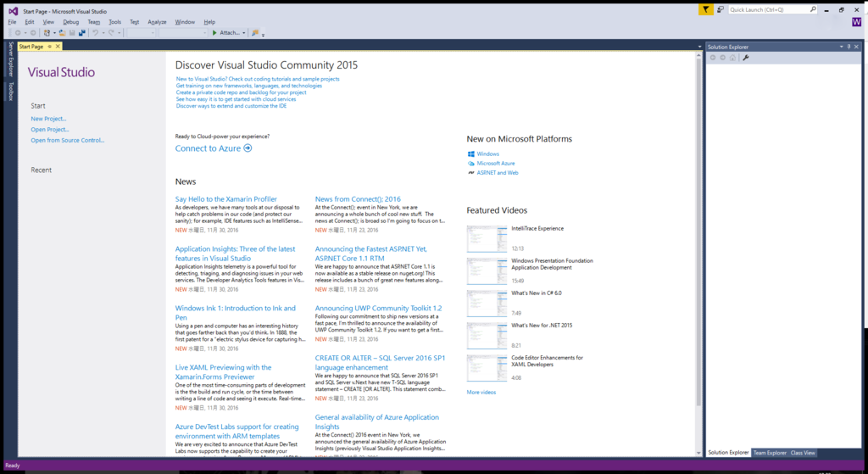Open the Redo history dropdown arrow

pyautogui.click(x=119, y=33)
